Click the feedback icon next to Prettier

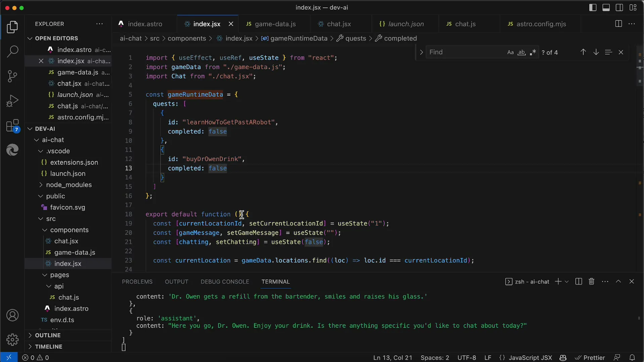tap(617, 358)
